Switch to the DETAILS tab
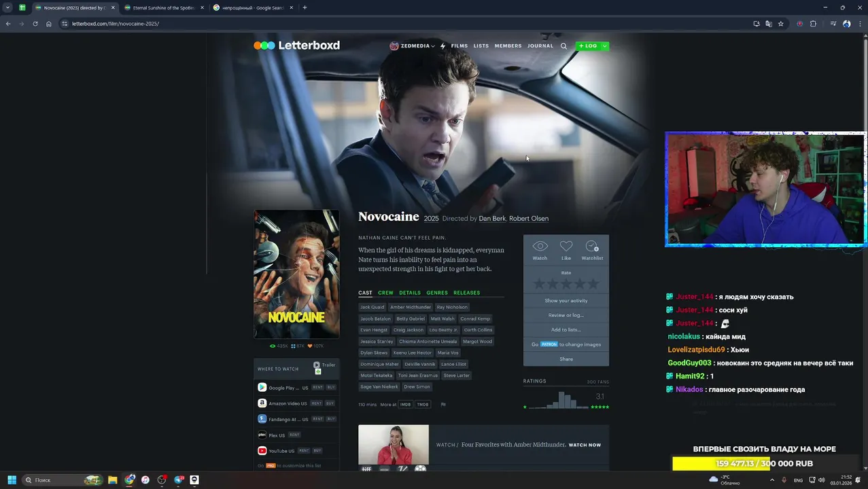The height and width of the screenshot is (489, 868). click(410, 293)
